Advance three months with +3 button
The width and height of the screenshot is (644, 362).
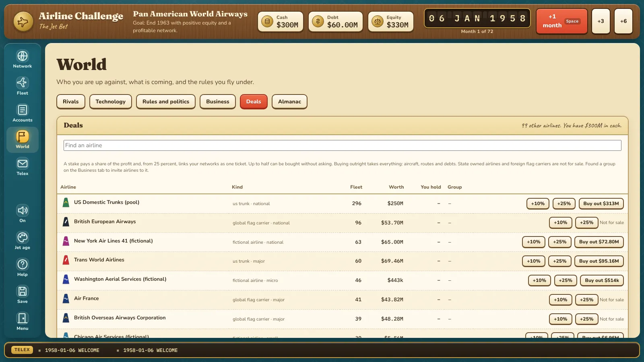[601, 21]
